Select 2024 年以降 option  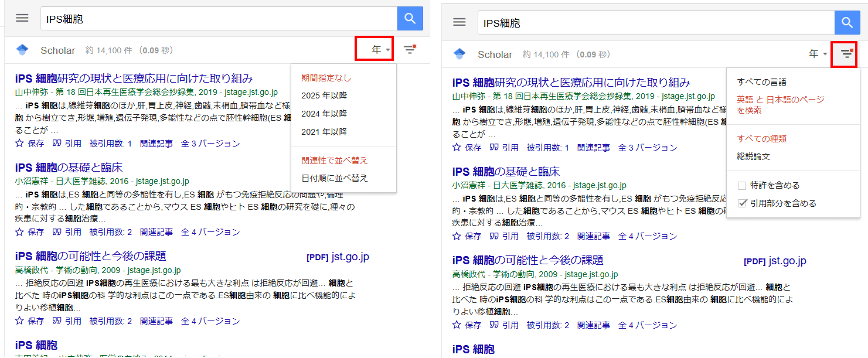[x=324, y=114]
